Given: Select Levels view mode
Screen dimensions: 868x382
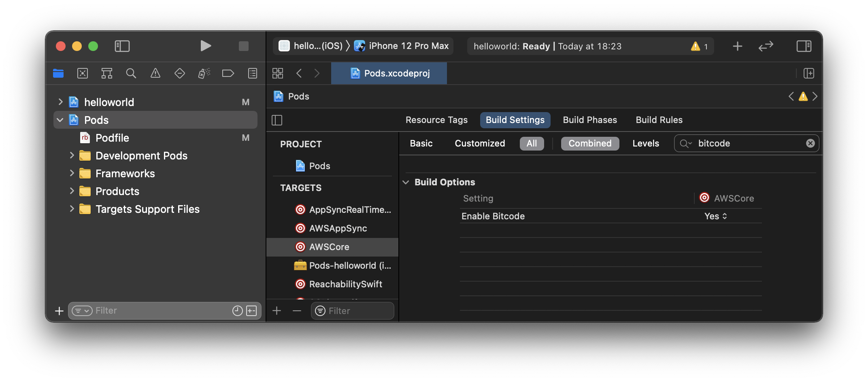Looking at the screenshot, I should point(646,144).
